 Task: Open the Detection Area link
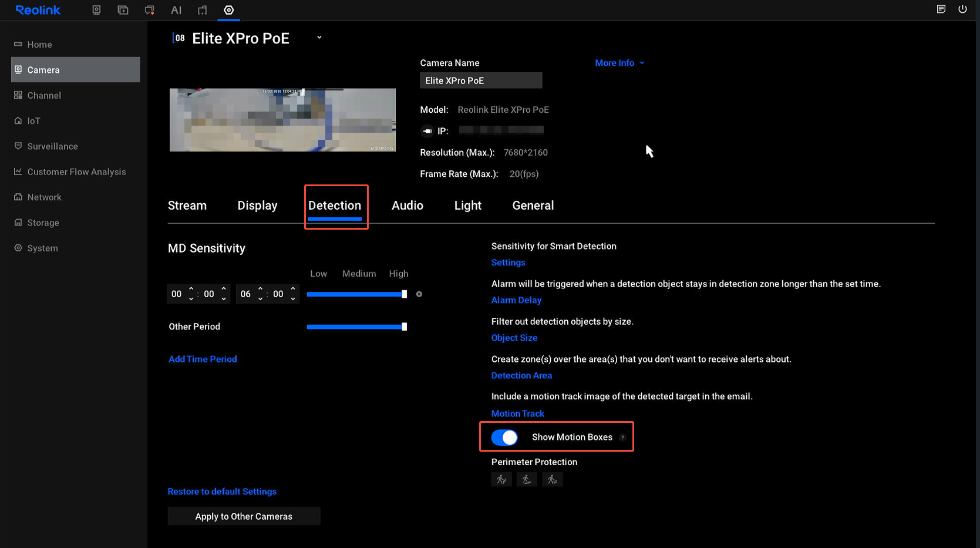tap(521, 375)
